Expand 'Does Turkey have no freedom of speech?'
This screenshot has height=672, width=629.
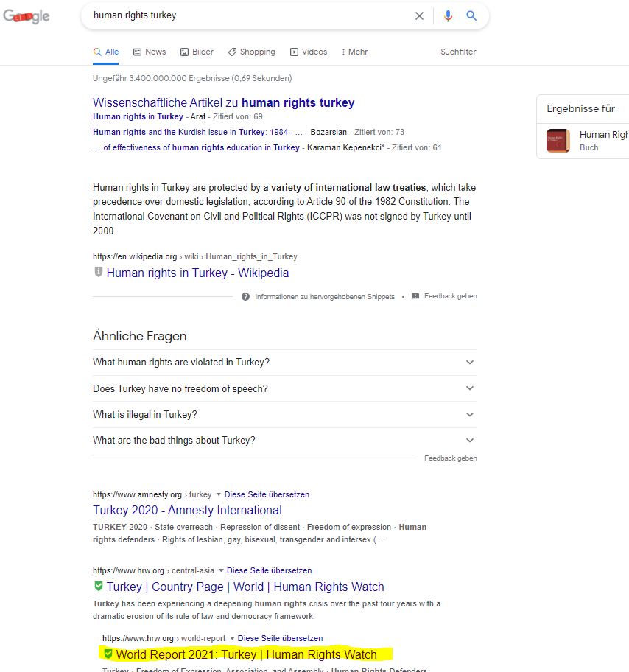[284, 389]
